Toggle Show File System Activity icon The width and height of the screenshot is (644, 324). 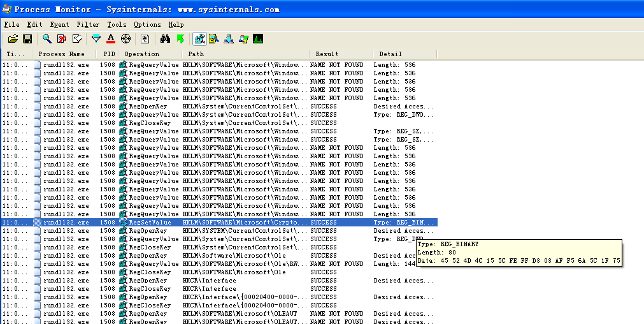[213, 39]
